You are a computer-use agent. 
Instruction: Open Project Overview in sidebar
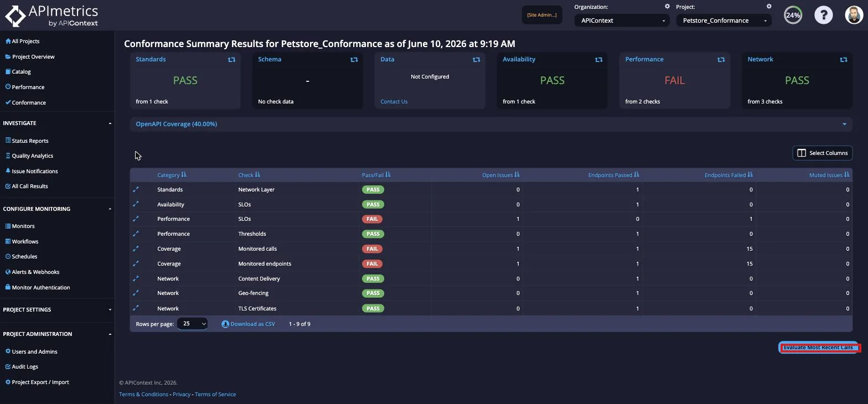[30, 56]
